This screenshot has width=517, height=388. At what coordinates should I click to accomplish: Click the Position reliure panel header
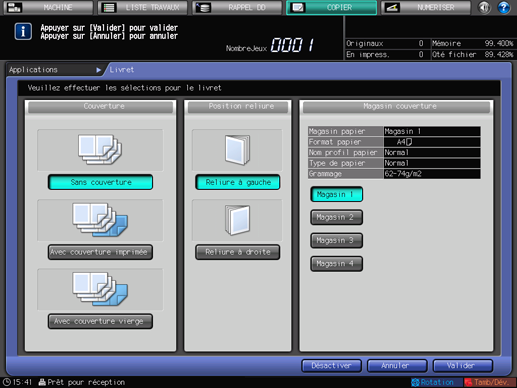pos(238,106)
